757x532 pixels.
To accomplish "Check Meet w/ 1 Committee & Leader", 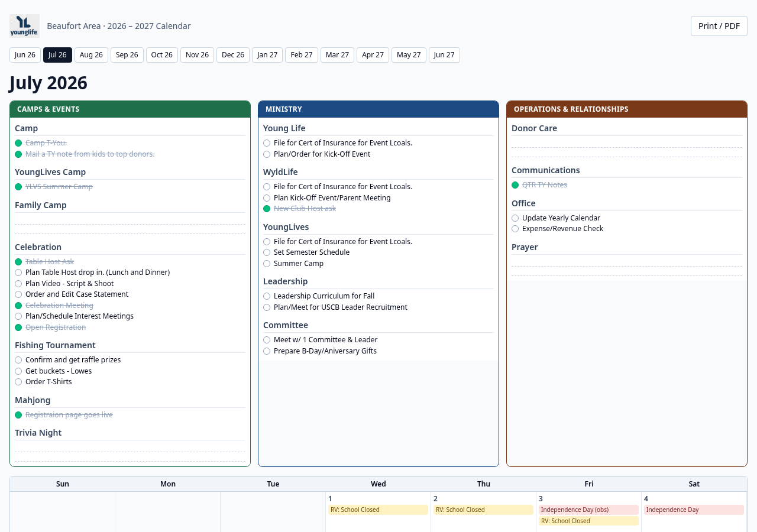I will click(x=267, y=340).
